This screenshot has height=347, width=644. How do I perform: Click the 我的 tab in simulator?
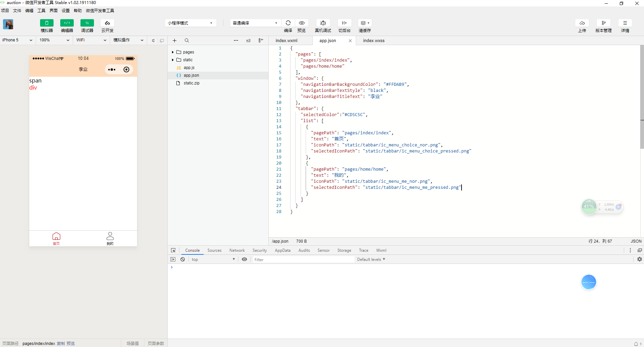click(x=110, y=238)
